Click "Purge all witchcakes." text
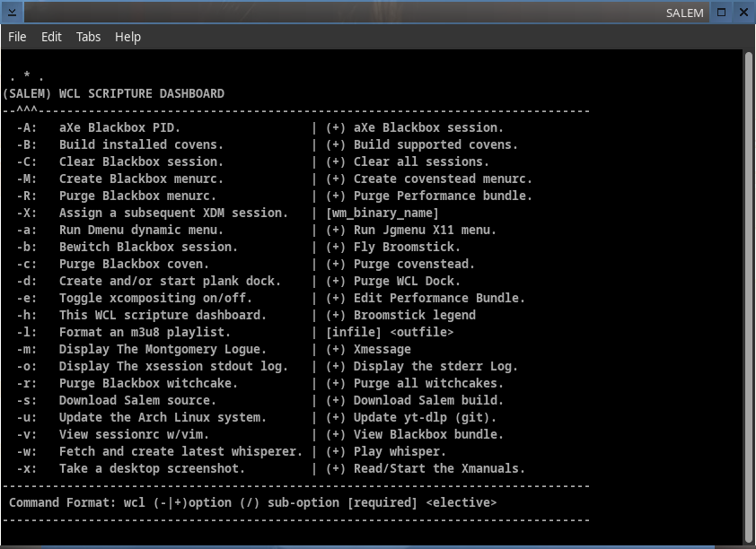The height and width of the screenshot is (549, 756). coord(428,383)
